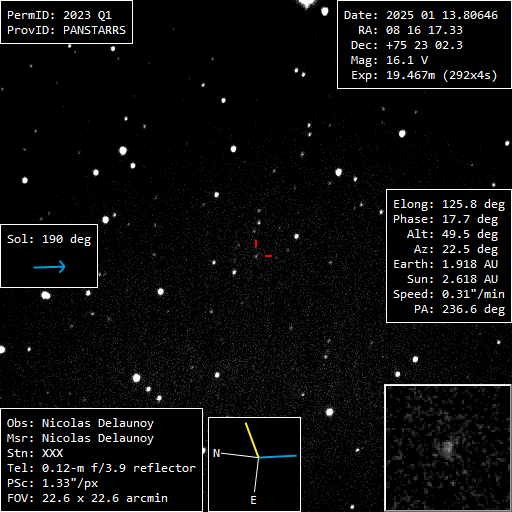Click the PA 236.6 deg entry

(459, 309)
